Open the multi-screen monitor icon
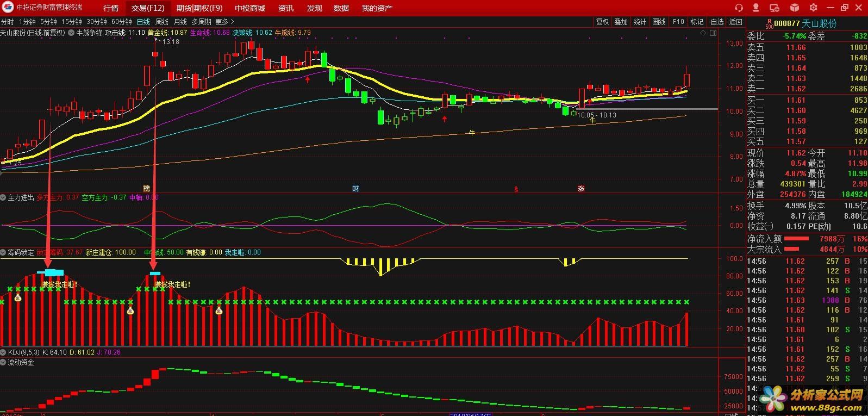The width and height of the screenshot is (868, 416). click(x=776, y=8)
